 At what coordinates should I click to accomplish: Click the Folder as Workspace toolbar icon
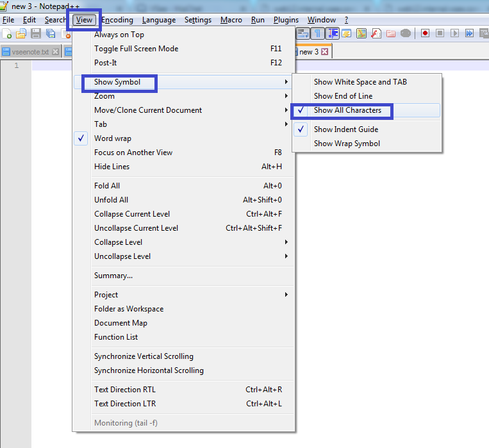click(x=391, y=33)
